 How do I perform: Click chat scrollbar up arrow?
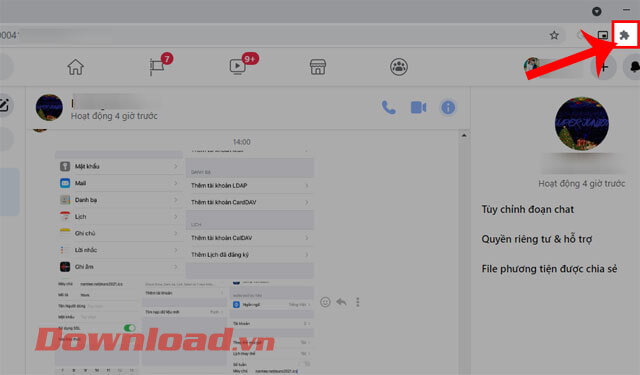pos(464,135)
